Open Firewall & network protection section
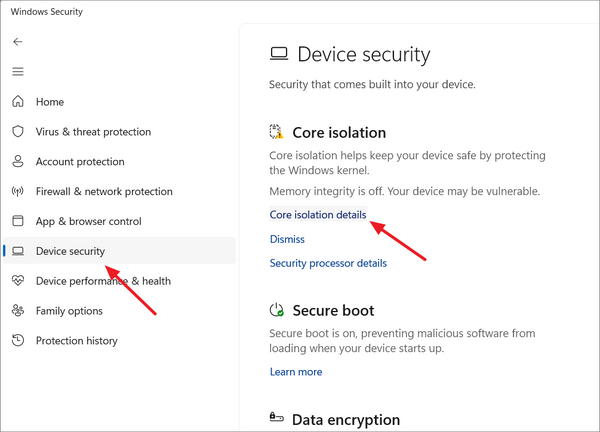This screenshot has width=600, height=432. pyautogui.click(x=104, y=192)
